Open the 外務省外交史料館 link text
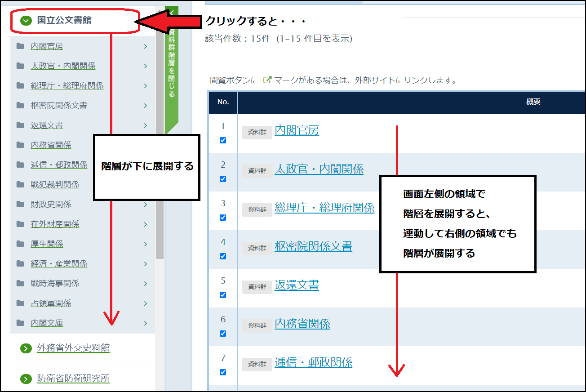The height and width of the screenshot is (392, 586). (73, 348)
